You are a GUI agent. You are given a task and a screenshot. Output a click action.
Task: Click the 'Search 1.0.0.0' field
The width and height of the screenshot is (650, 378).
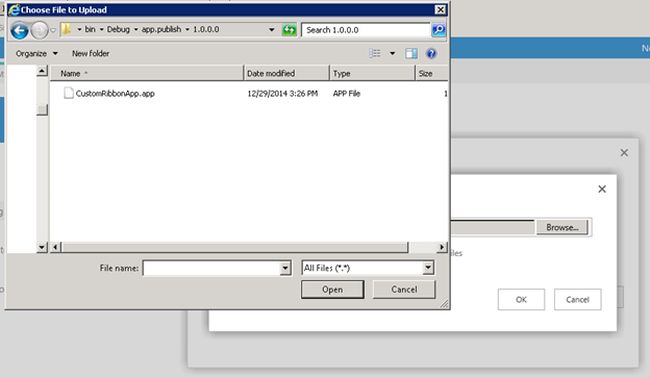coord(366,30)
